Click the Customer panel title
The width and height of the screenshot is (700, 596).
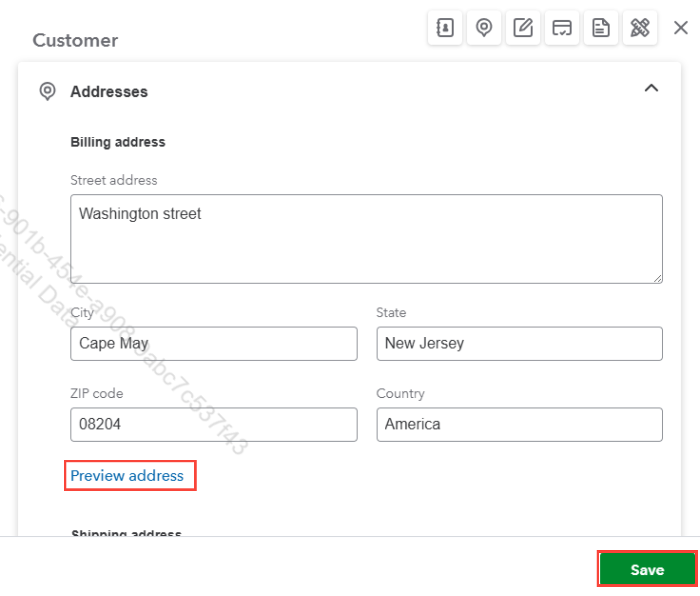pyautogui.click(x=75, y=40)
